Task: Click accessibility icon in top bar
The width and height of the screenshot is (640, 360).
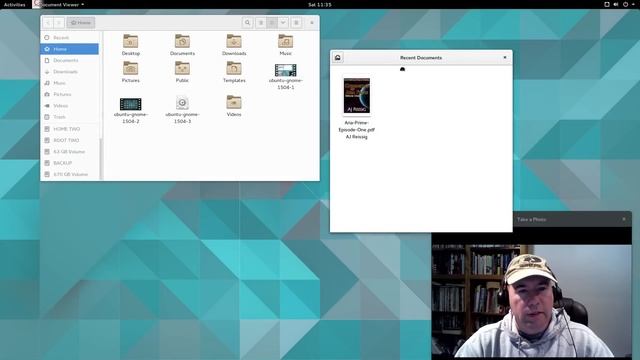Action: tap(607, 4)
